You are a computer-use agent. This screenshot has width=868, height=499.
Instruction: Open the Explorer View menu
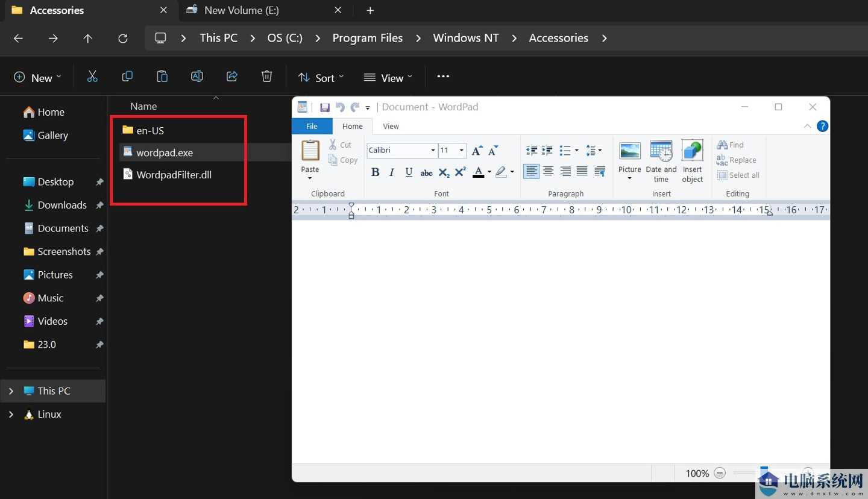[x=389, y=78]
